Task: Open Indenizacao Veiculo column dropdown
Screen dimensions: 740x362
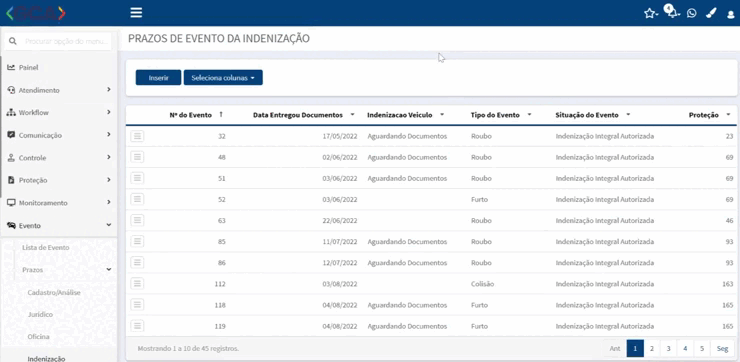Action: [442, 115]
